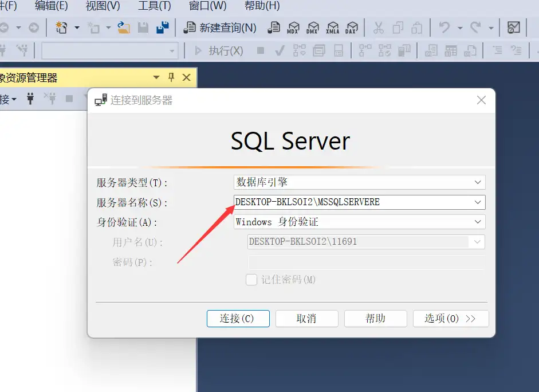Open the 编辑(E) menu

click(x=51, y=6)
